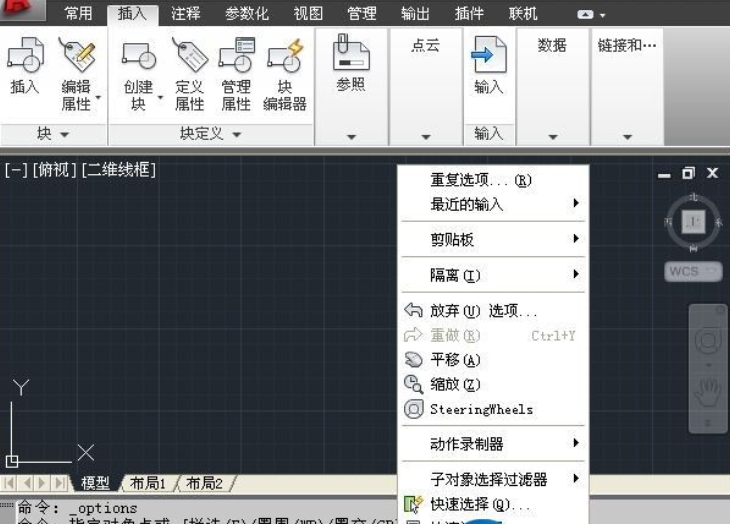730x524 pixels.
Task: Open the 编辑属性 dropdown arrow
Action: (98, 97)
